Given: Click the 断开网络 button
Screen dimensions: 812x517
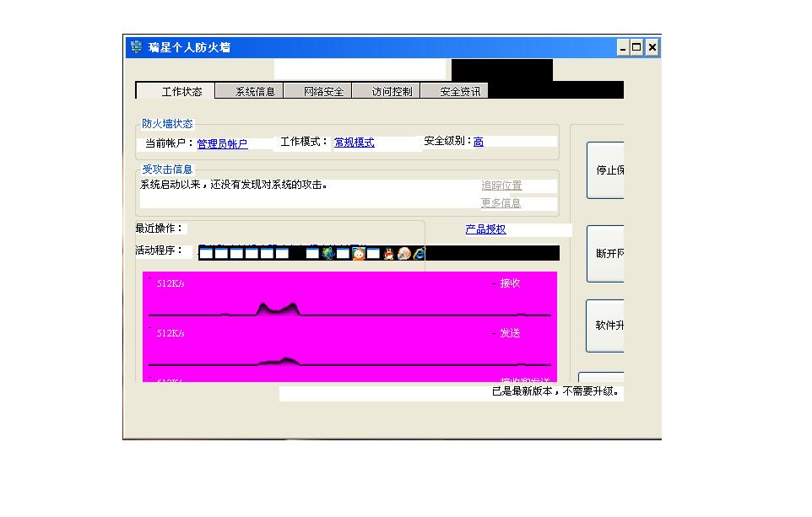Looking at the screenshot, I should 605,254.
